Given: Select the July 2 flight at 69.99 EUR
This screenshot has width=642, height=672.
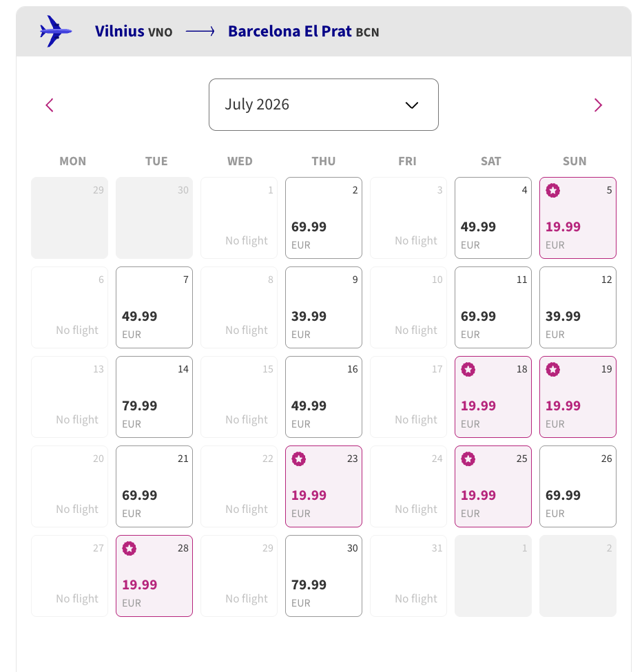Looking at the screenshot, I should pos(324,218).
